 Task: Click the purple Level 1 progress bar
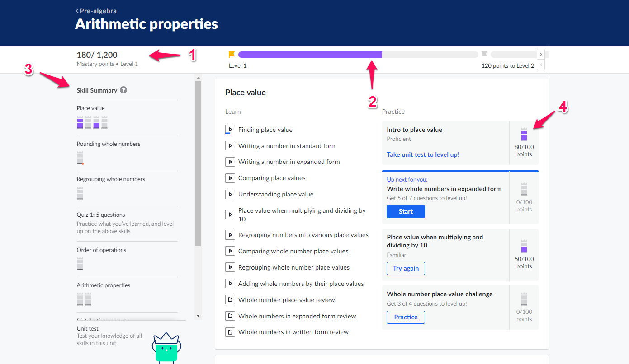tap(310, 55)
